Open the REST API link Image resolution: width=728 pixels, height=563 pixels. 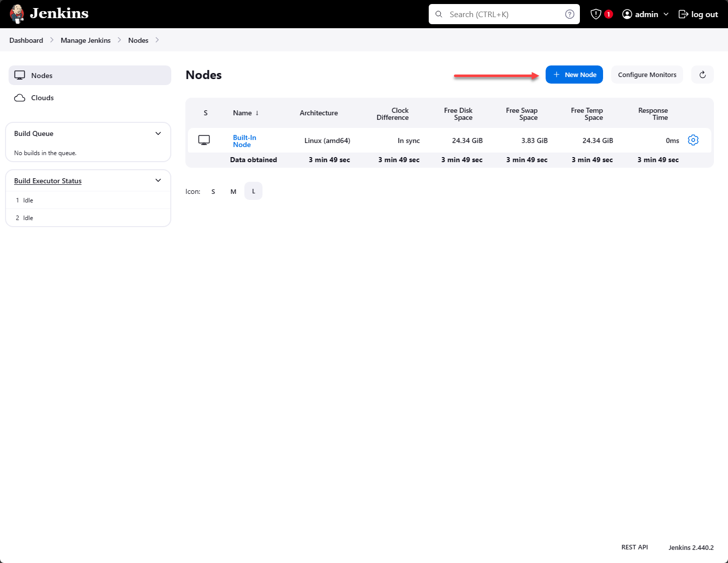tap(635, 547)
